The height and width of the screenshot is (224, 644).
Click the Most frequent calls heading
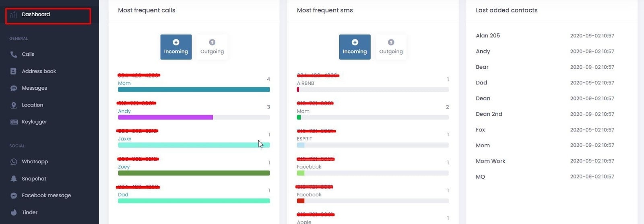tap(147, 10)
